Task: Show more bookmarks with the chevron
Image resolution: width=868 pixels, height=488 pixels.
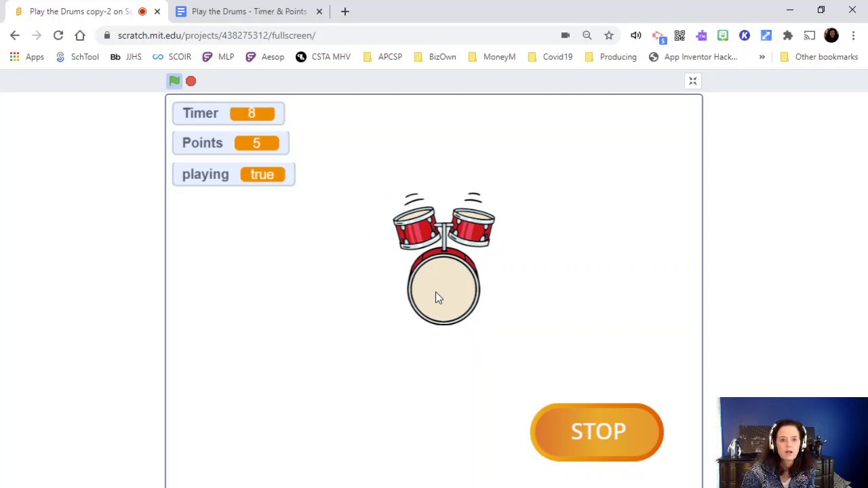Action: coord(762,57)
